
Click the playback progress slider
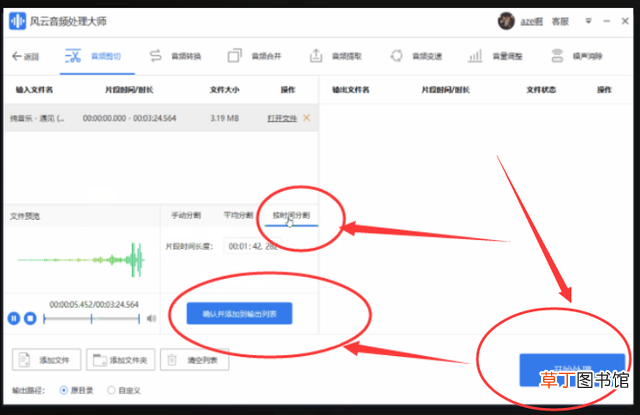[x=91, y=319]
